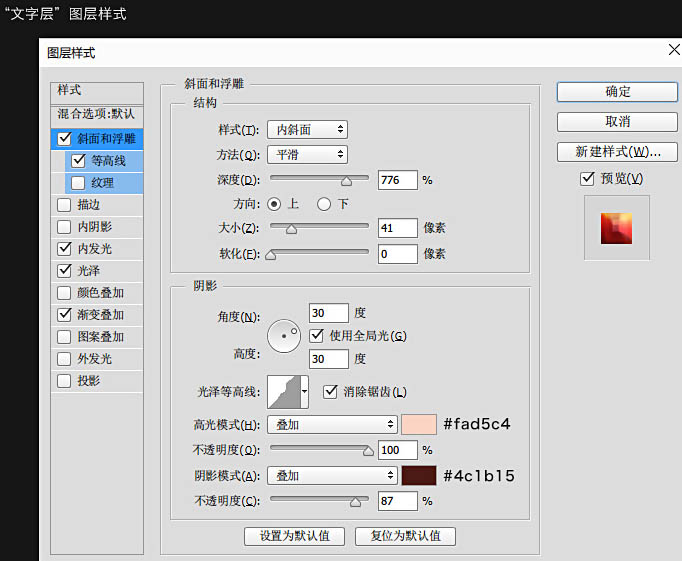Close the 图层样式 dialog
This screenshot has height=561, width=682.
point(674,50)
